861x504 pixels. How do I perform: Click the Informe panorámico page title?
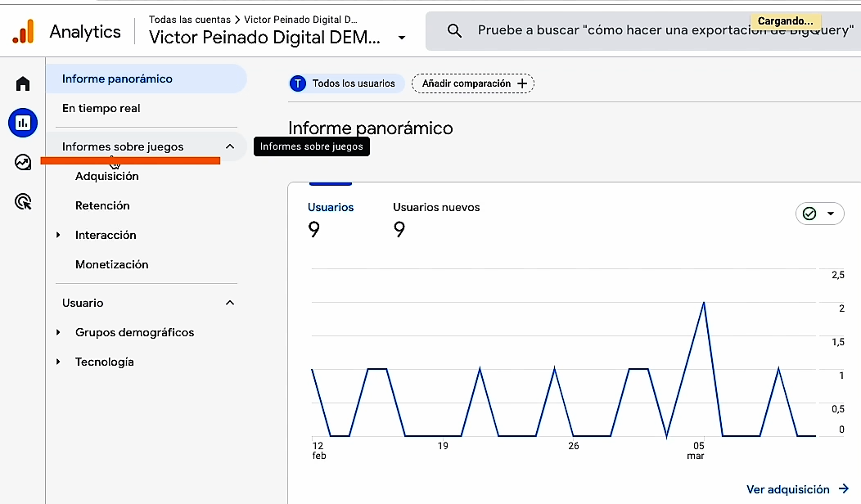pyautogui.click(x=371, y=128)
